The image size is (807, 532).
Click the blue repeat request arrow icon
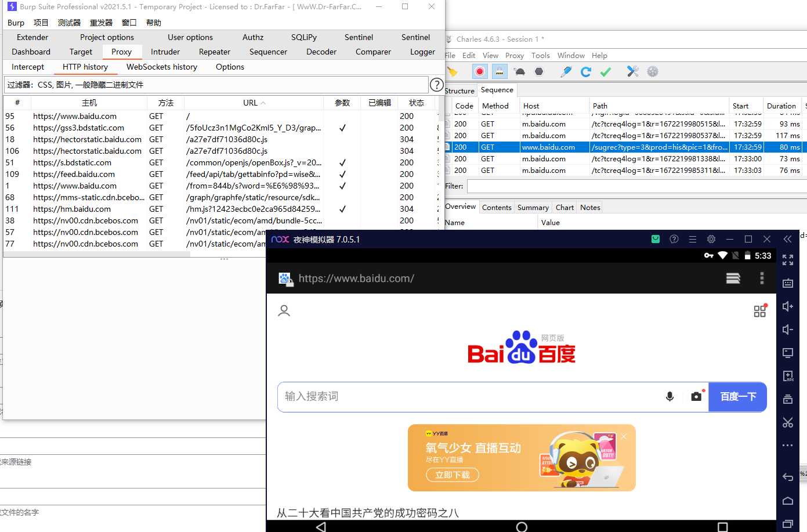[586, 71]
